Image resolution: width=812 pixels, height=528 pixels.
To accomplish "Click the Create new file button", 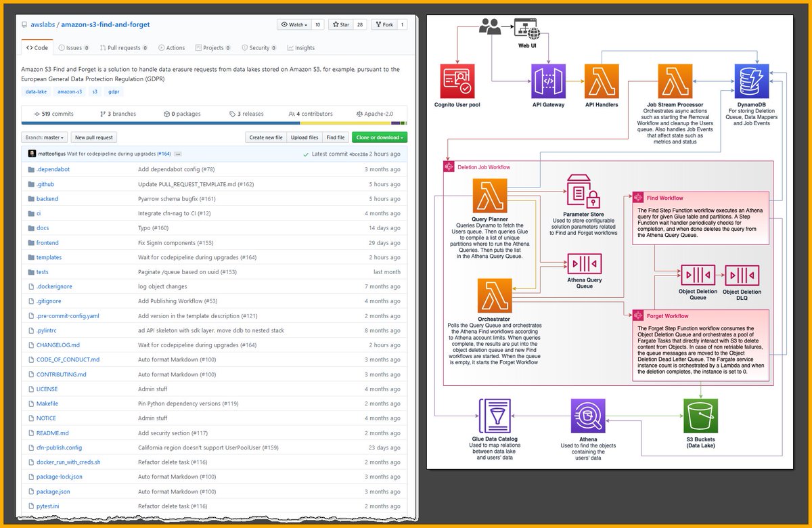I will tap(266, 137).
